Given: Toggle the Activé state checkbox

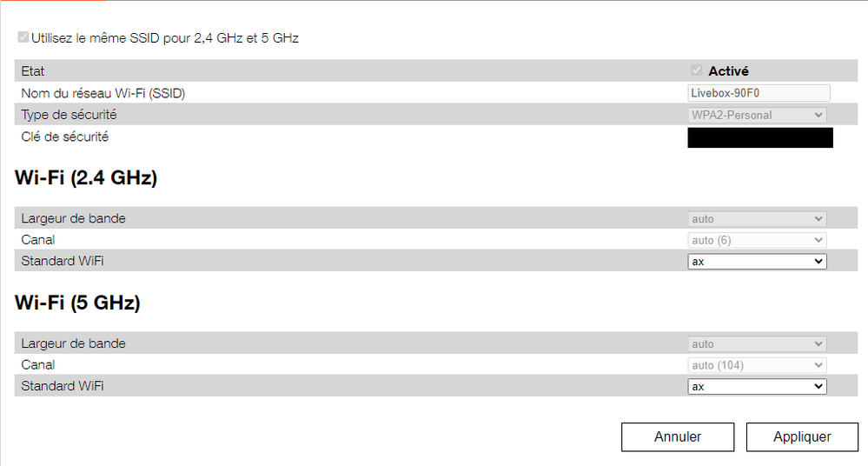Looking at the screenshot, I should [x=696, y=71].
